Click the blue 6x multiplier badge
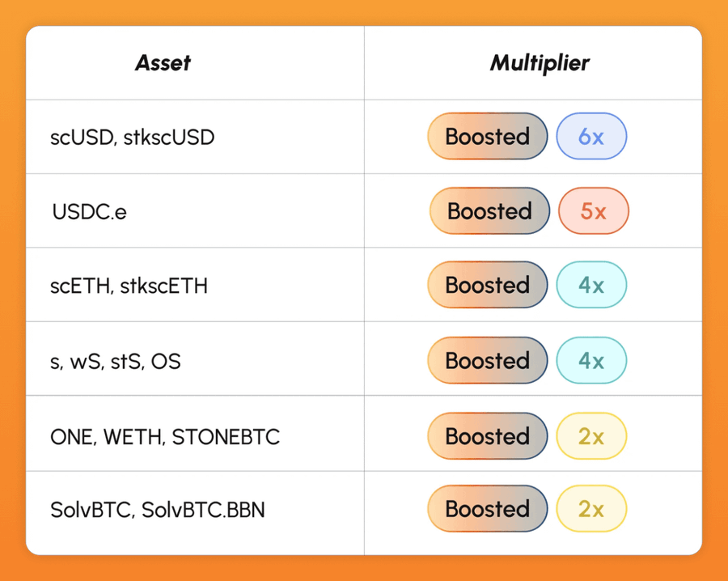 click(x=591, y=136)
